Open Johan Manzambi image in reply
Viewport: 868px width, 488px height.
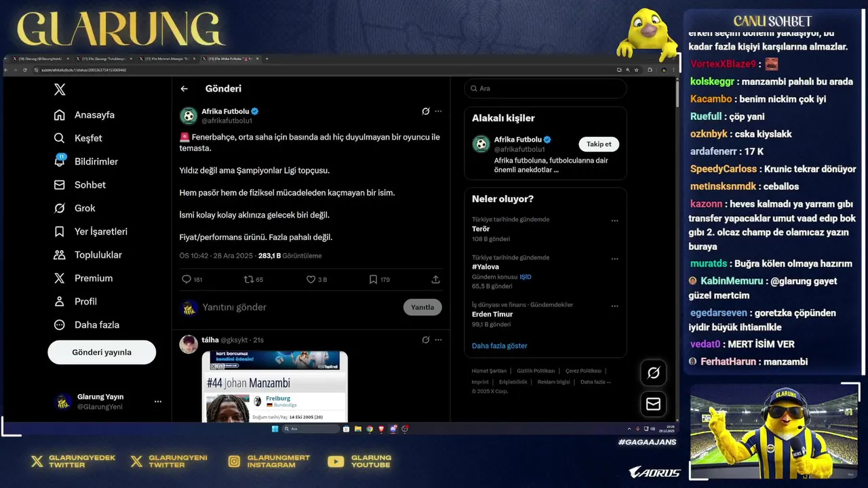coord(275,386)
